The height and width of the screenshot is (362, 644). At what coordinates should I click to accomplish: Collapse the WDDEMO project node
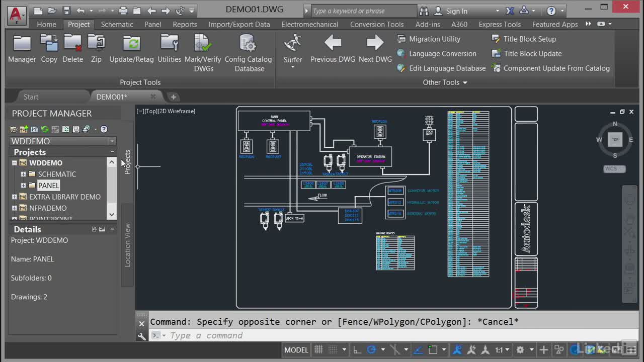pos(14,163)
